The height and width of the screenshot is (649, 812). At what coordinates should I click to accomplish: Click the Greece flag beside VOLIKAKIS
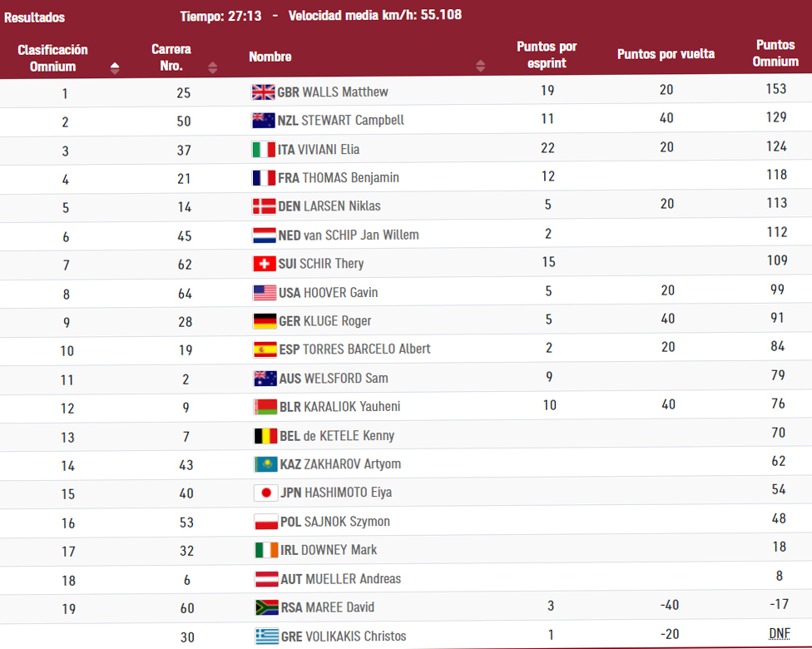(x=266, y=637)
